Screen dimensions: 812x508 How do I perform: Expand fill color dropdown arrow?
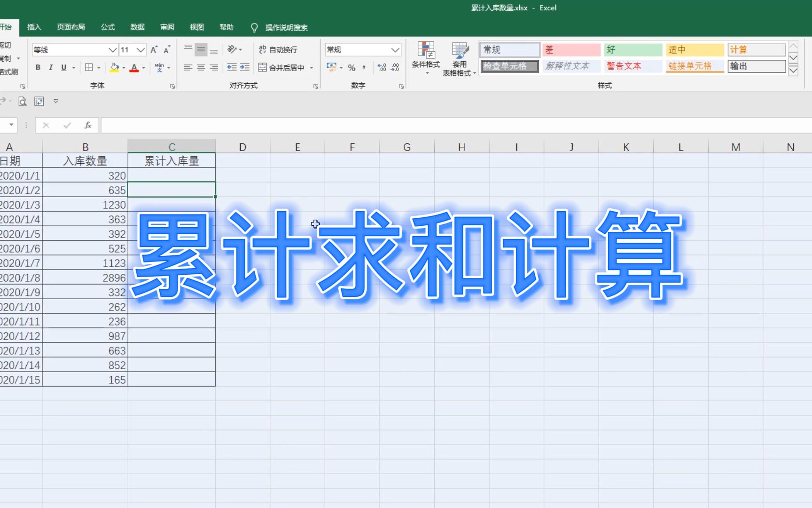pos(124,68)
